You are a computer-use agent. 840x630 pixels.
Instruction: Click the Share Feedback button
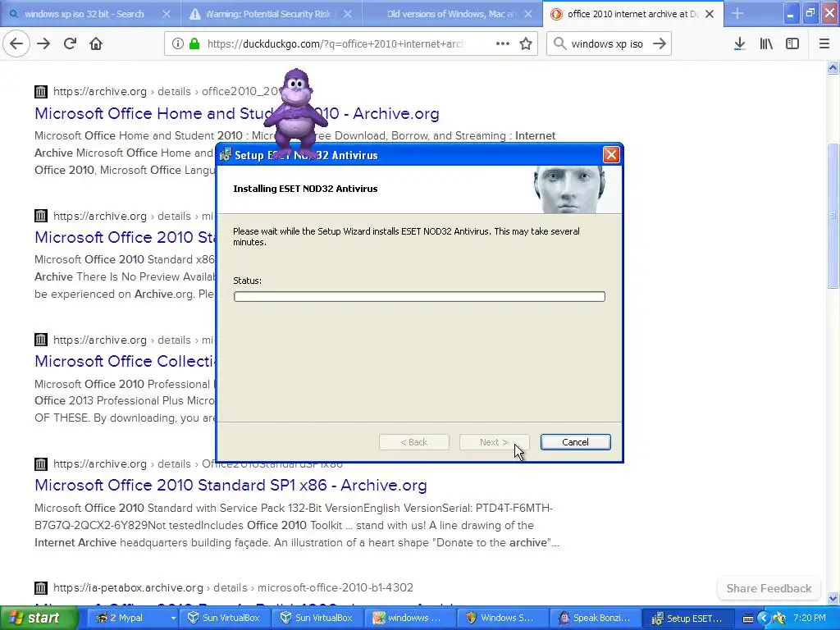coord(769,588)
